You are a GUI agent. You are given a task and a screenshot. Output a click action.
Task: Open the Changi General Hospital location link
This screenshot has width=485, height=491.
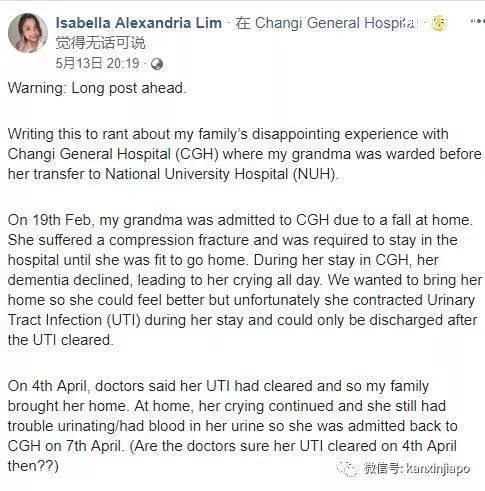pos(335,23)
